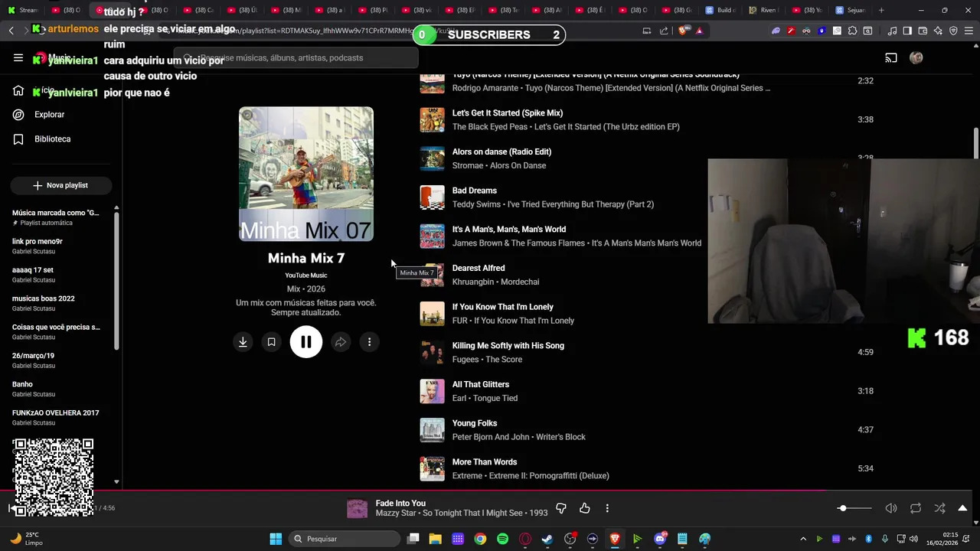Open the browser extensions puzzle icon
The height and width of the screenshot is (551, 980).
tap(852, 31)
